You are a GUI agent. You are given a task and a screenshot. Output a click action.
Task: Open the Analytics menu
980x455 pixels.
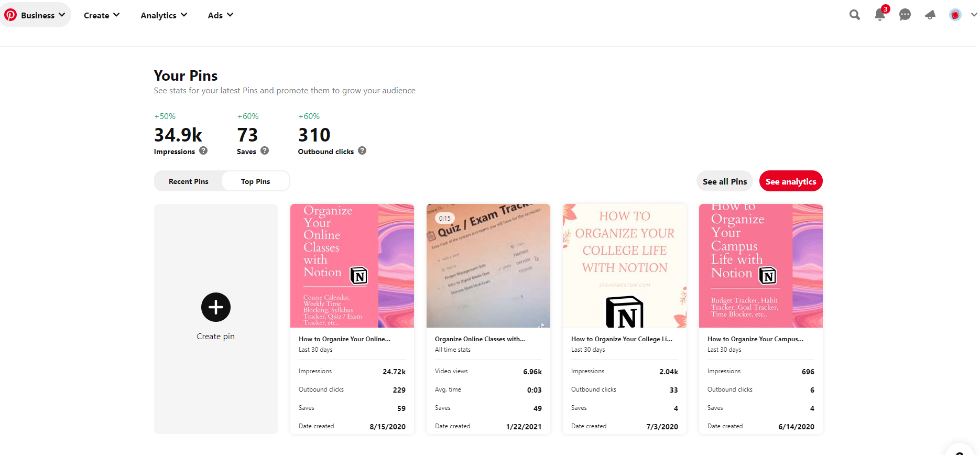tap(164, 15)
